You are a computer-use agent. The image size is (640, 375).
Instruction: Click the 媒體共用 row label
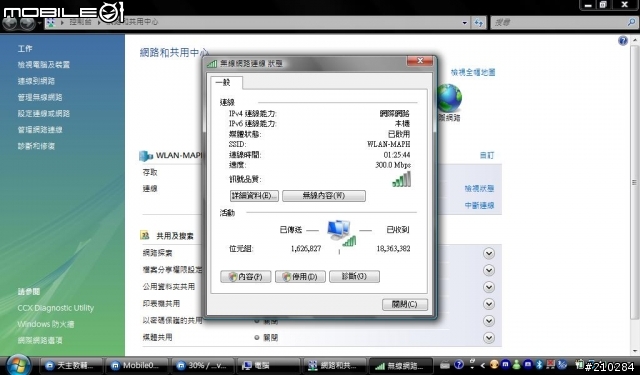coord(158,337)
